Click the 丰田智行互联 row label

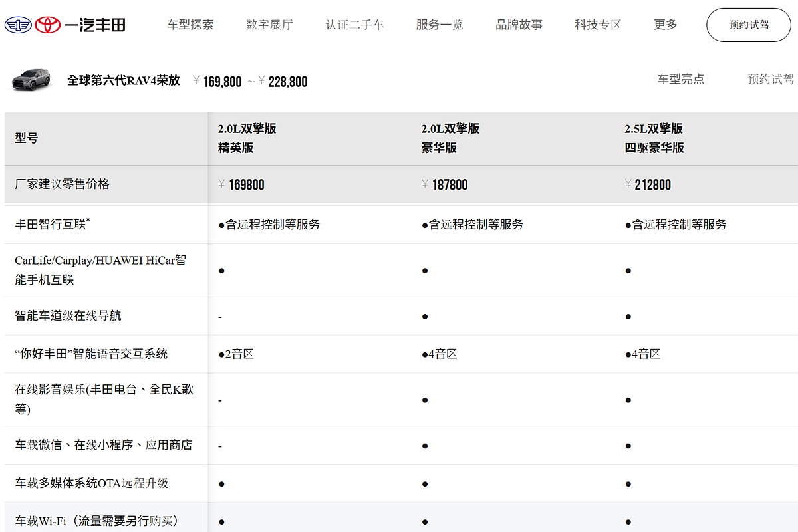[x=52, y=224]
